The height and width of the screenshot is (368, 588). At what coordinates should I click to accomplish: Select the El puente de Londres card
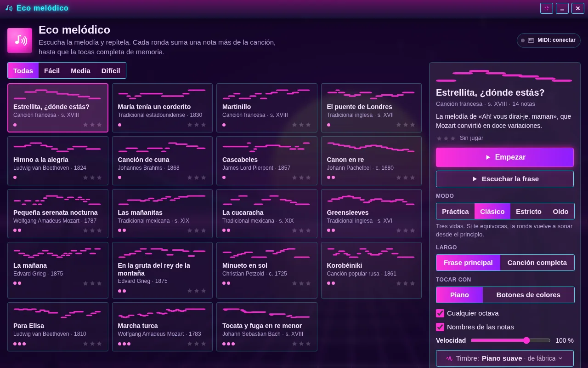[x=371, y=108]
